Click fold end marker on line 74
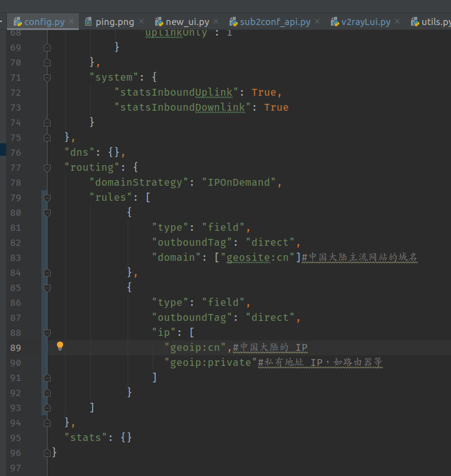The height and width of the screenshot is (476, 451). tap(47, 123)
